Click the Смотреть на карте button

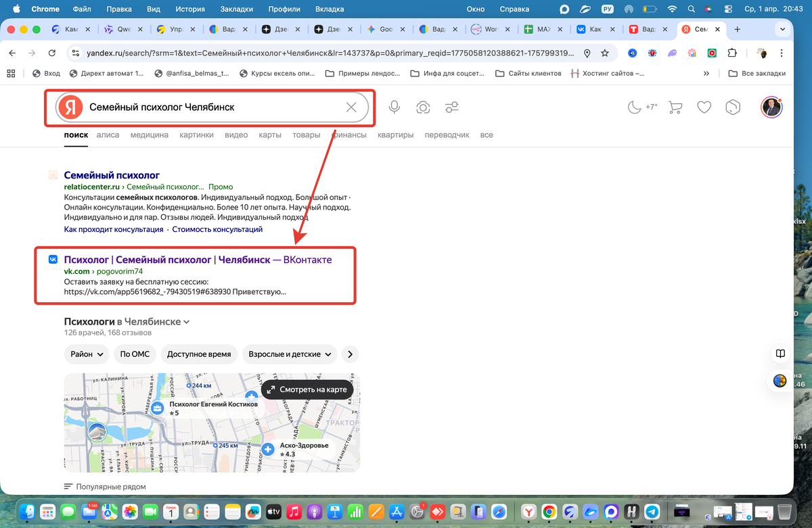(307, 389)
